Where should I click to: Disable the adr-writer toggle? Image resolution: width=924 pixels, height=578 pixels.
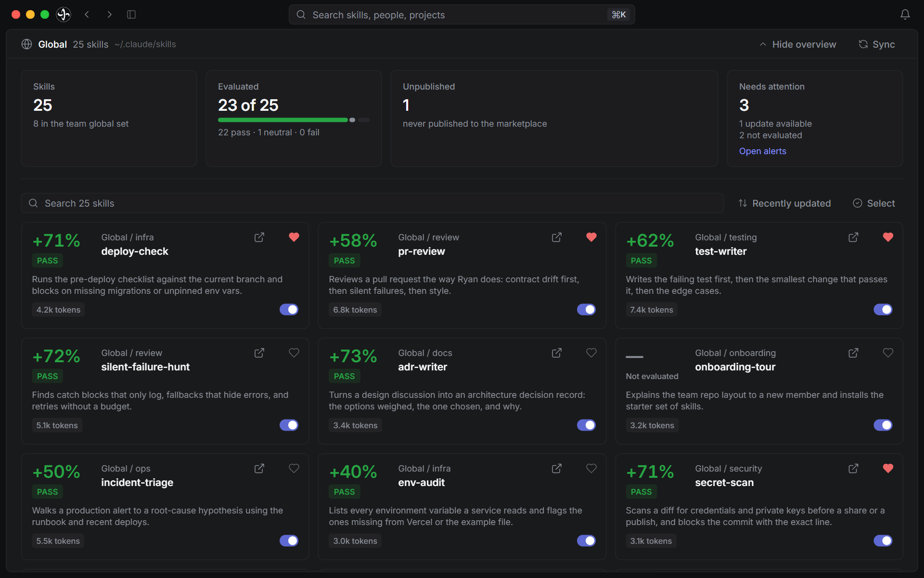[x=586, y=425]
